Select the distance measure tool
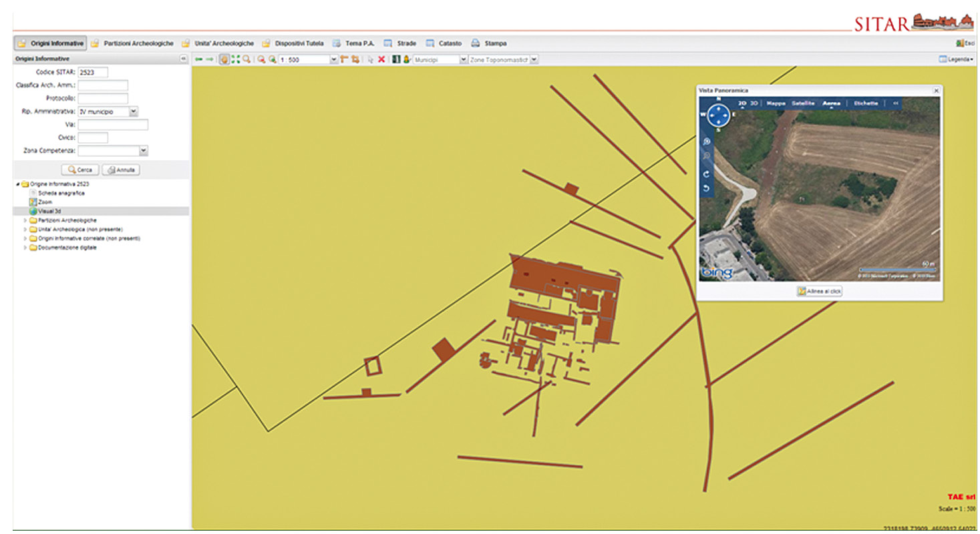980x534 pixels. click(343, 59)
